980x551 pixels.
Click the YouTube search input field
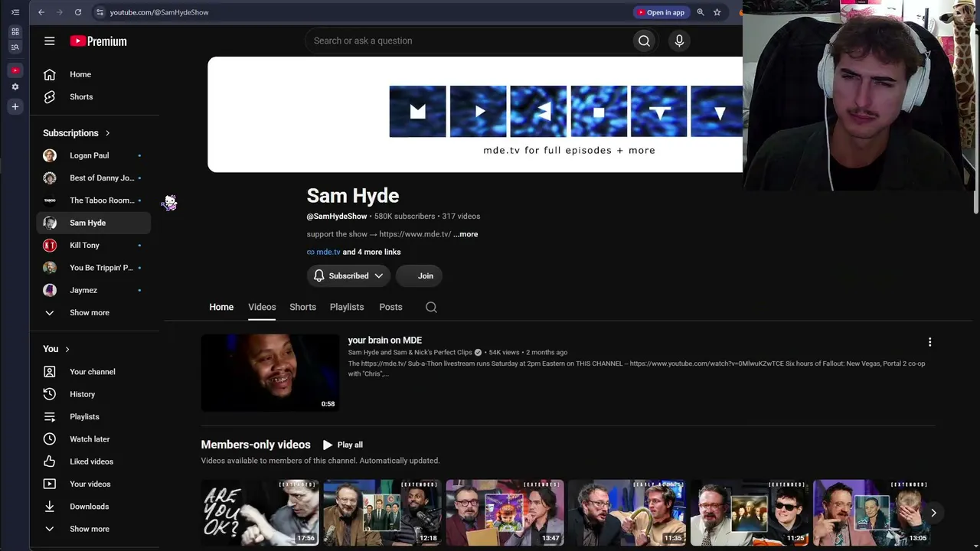click(469, 41)
